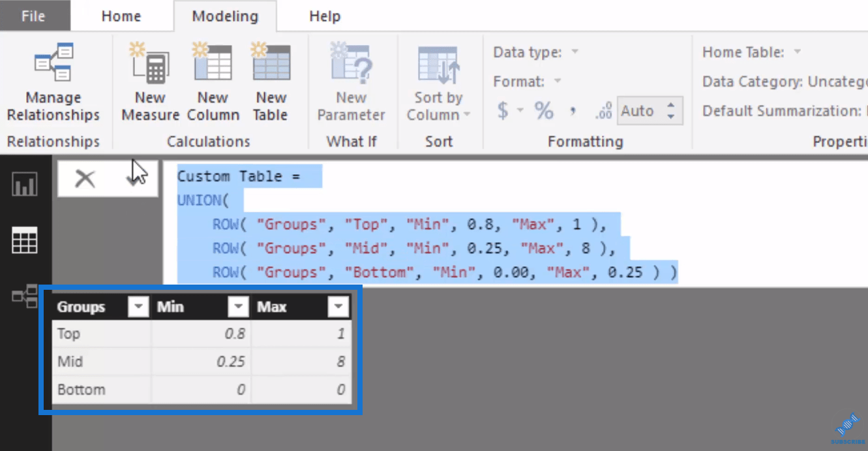Switch to Data view in sidebar
Screen dimensions: 868x451
pyautogui.click(x=25, y=241)
